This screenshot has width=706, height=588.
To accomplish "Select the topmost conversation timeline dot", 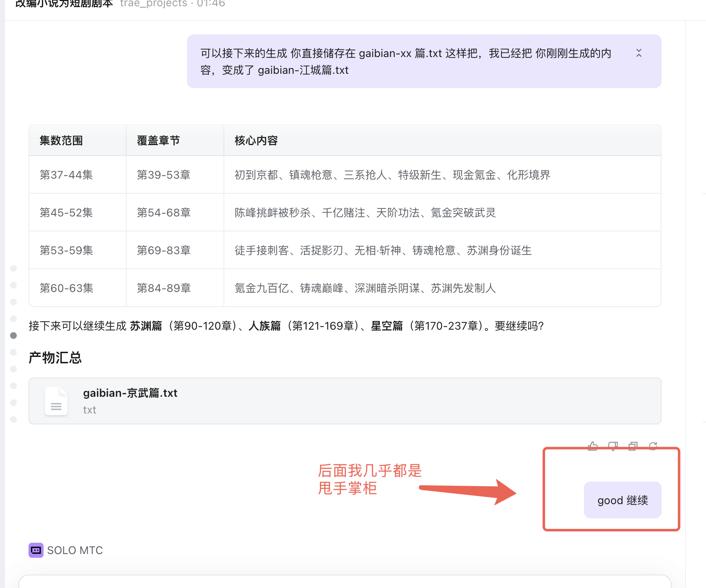I will point(13,268).
